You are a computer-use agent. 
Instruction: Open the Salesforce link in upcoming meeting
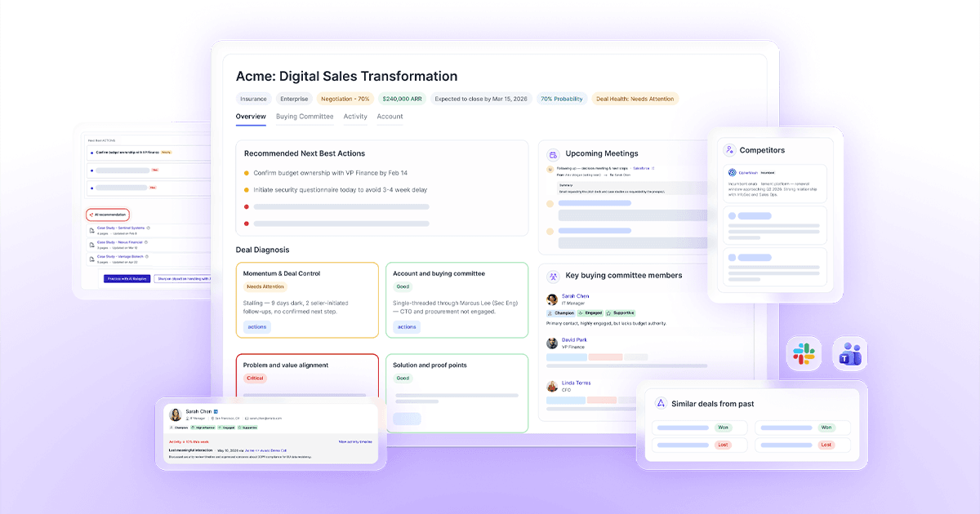(x=641, y=168)
